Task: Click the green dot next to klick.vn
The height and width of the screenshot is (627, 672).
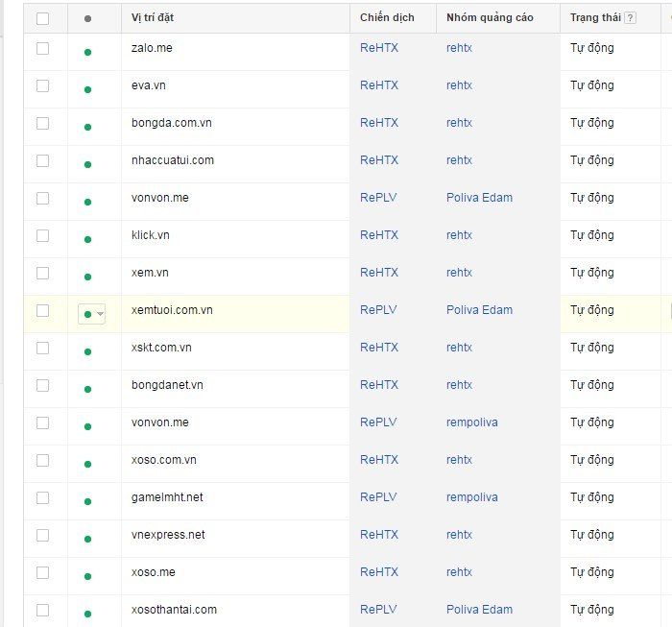Action: pyautogui.click(x=88, y=240)
